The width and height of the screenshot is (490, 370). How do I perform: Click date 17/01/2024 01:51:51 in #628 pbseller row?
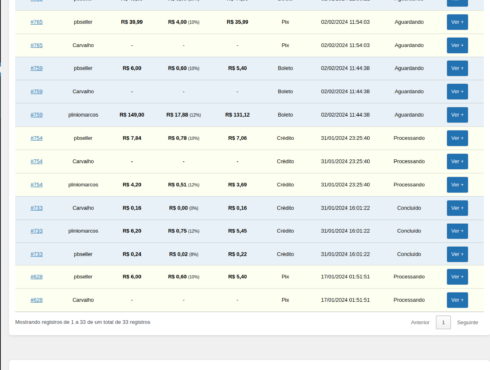(345, 277)
